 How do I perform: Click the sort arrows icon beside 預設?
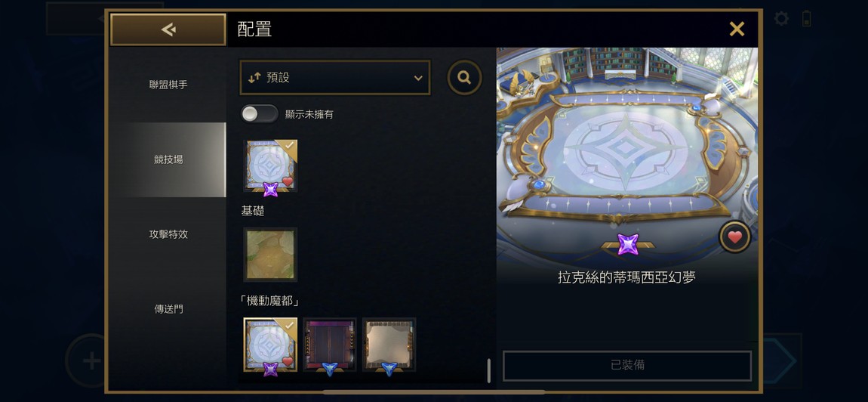pyautogui.click(x=254, y=78)
